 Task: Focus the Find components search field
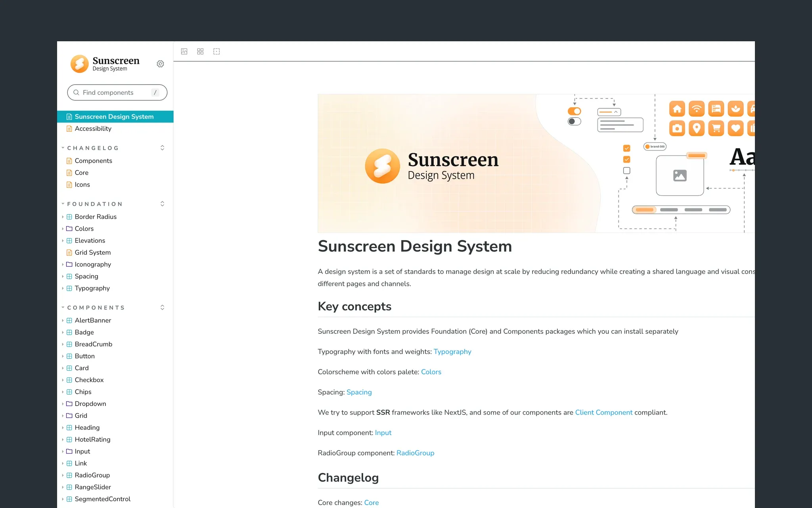click(x=117, y=92)
